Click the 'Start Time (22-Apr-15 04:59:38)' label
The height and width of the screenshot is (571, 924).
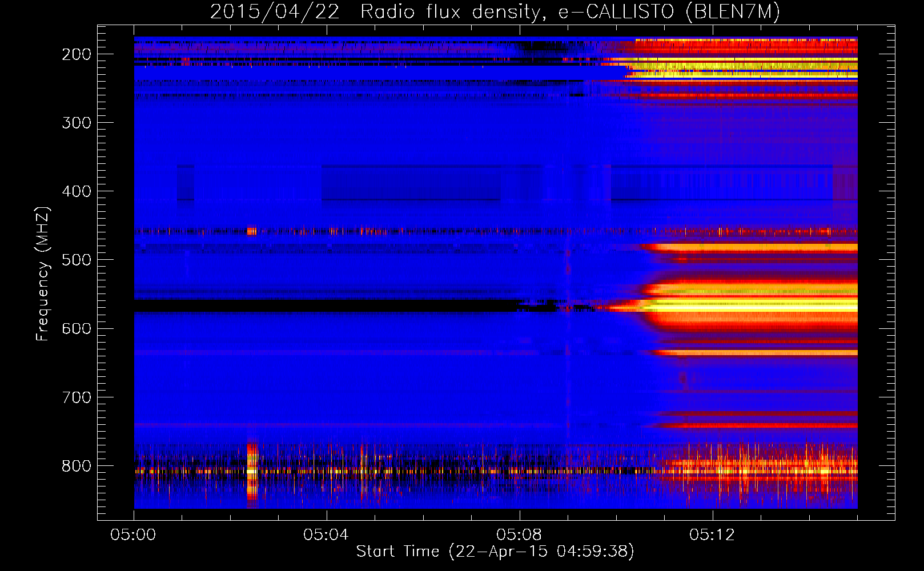pos(495,552)
